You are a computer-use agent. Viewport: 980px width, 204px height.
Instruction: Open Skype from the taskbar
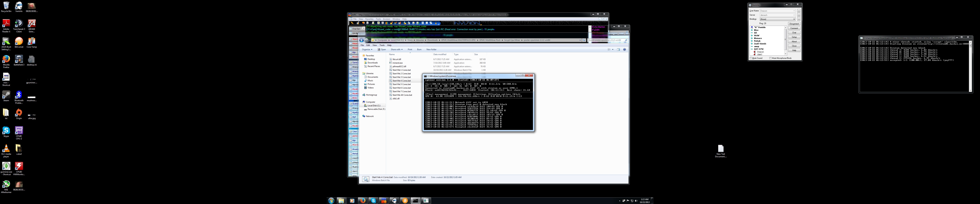[x=373, y=201]
